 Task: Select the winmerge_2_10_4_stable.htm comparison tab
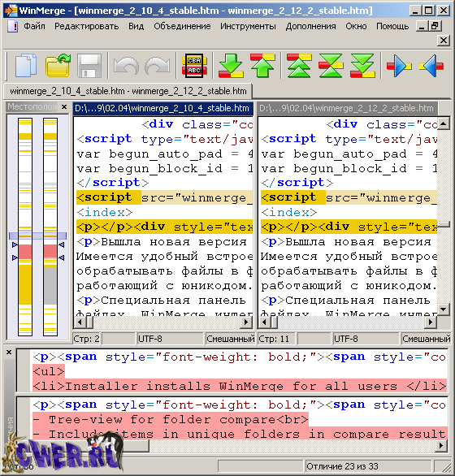click(128, 91)
